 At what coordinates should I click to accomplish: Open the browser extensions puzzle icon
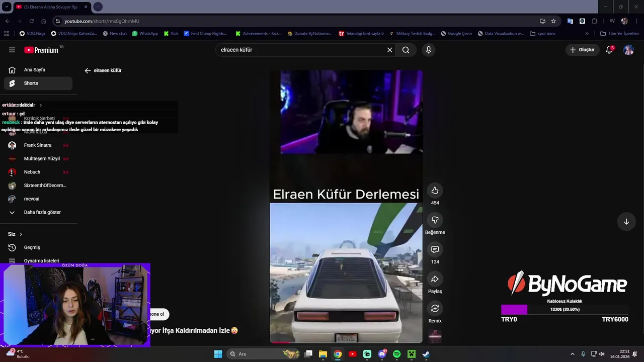[595, 21]
